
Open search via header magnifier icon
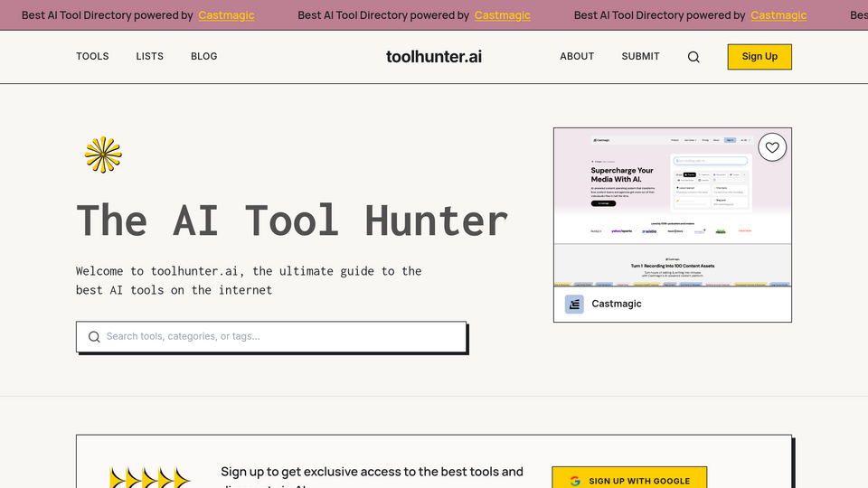coord(693,57)
